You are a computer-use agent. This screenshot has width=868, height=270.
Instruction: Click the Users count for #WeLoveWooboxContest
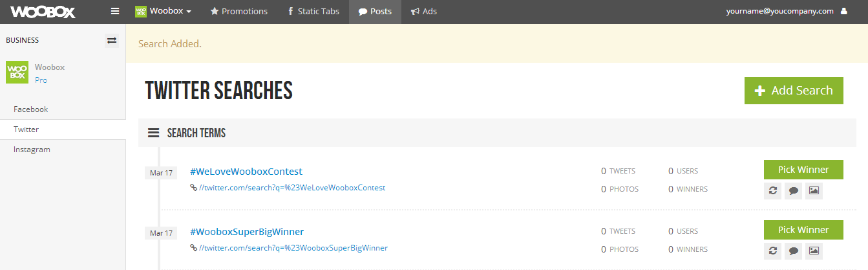683,171
